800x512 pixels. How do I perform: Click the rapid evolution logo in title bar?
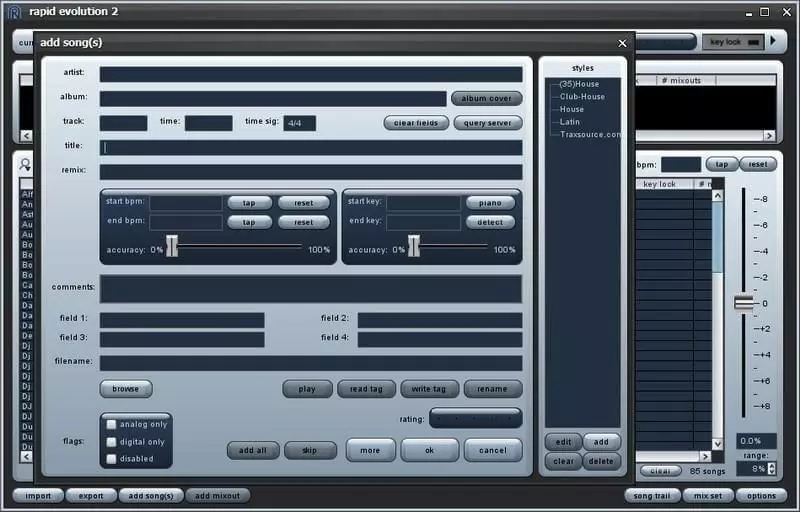pos(14,13)
